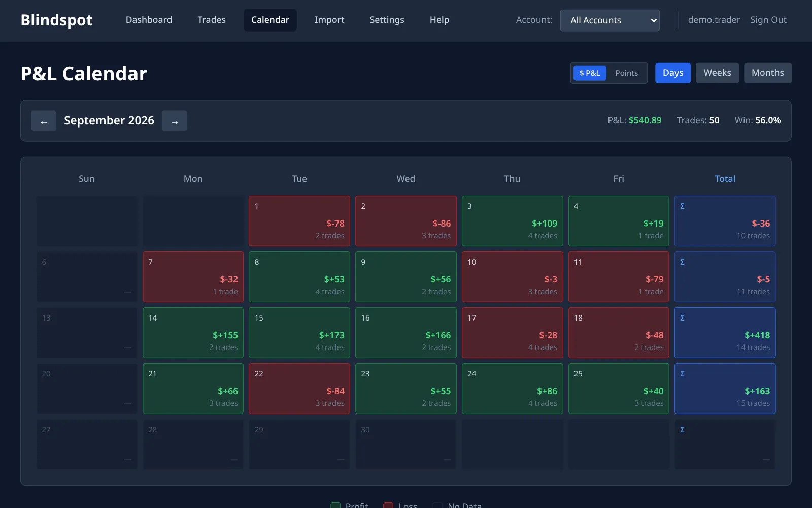Image resolution: width=812 pixels, height=508 pixels.
Task: Open the Settings page
Action: 387,20
